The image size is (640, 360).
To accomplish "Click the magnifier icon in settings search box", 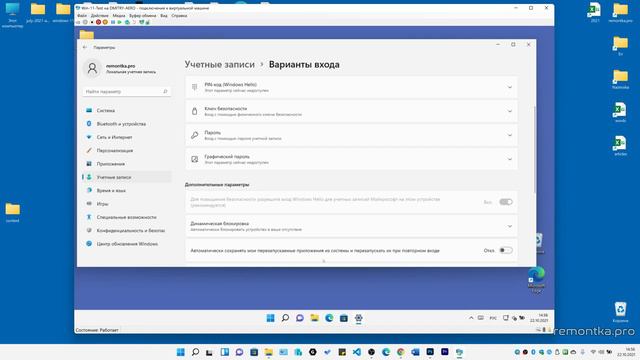I will pyautogui.click(x=165, y=91).
